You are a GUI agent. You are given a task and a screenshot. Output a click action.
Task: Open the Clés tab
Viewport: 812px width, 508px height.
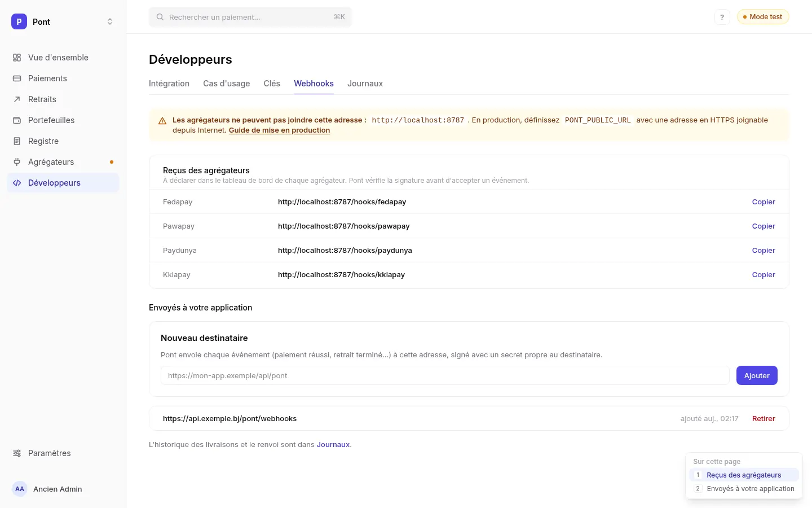272,84
